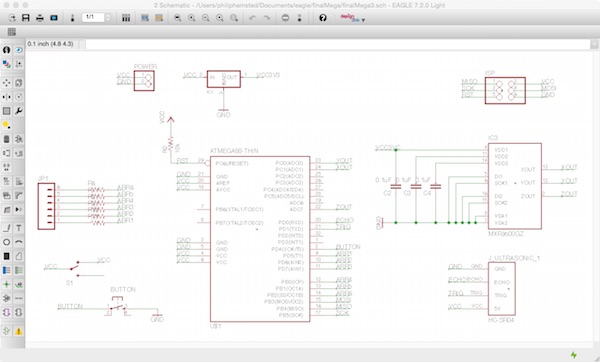Select the Bus tool
Screen dimensions: 600x362
coord(7,270)
